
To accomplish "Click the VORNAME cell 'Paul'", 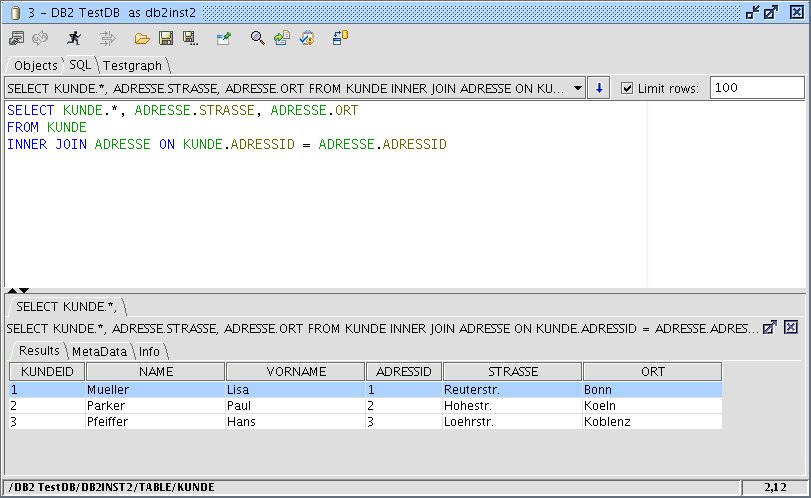I will point(295,405).
